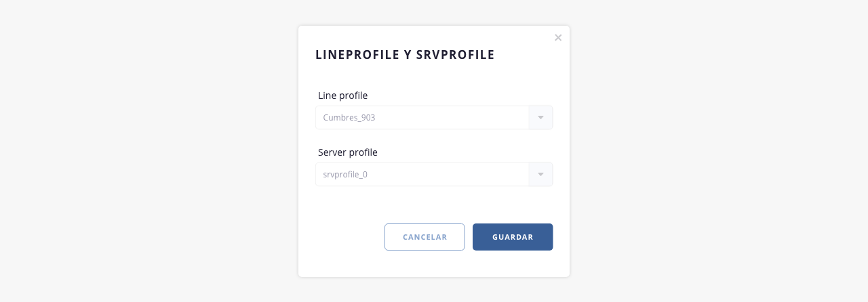The image size is (868, 302).
Task: Select the Cumbres_903 value text
Action: coord(349,118)
